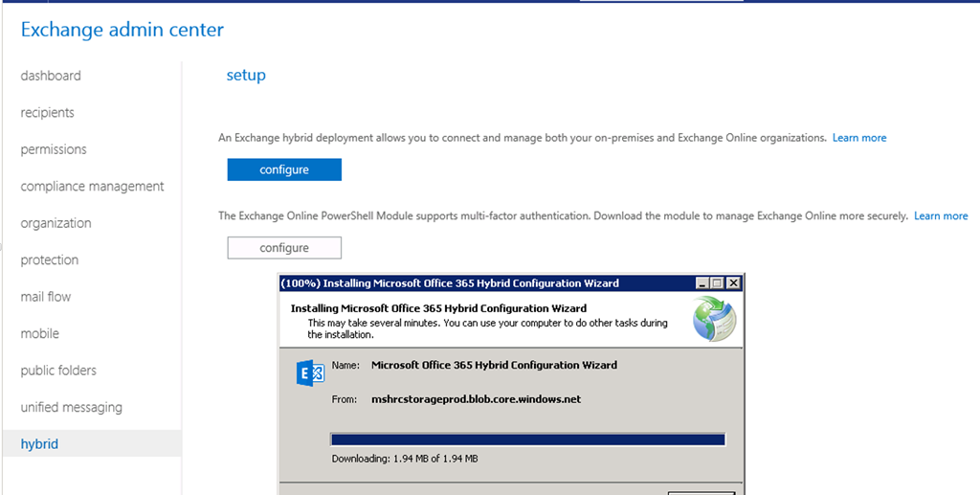Viewport: 980px width, 495px height.
Task: Go to recipients in sidebar
Action: coord(47,113)
